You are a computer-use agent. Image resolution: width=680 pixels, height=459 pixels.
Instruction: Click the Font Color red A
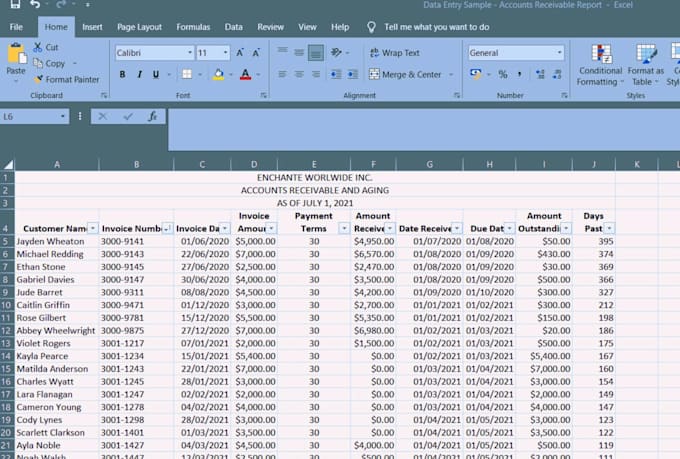245,75
